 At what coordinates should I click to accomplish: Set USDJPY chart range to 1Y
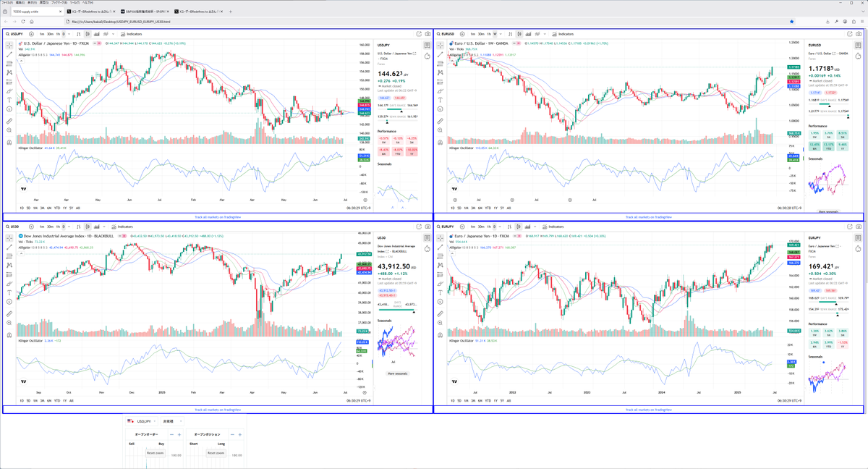[64, 208]
